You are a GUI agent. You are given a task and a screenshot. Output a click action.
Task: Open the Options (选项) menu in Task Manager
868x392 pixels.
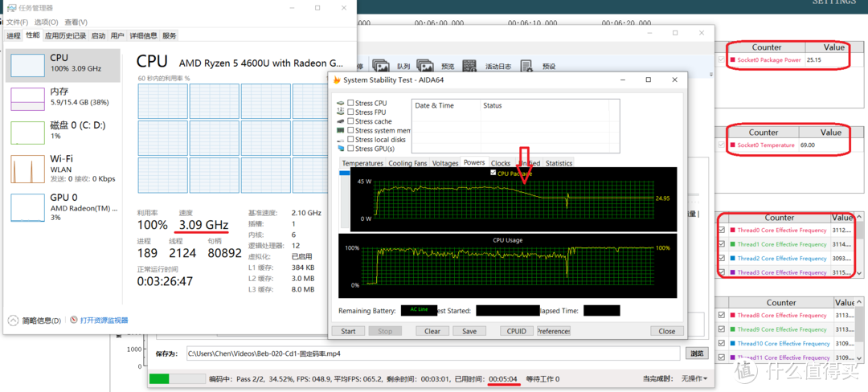46,22
